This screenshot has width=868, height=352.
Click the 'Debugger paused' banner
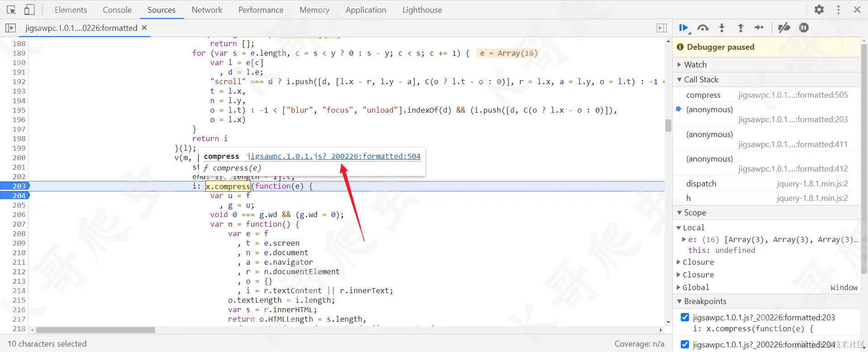tap(767, 47)
